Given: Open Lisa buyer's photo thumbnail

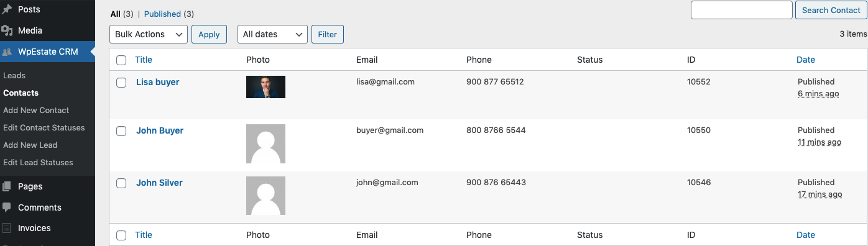Looking at the screenshot, I should [265, 87].
